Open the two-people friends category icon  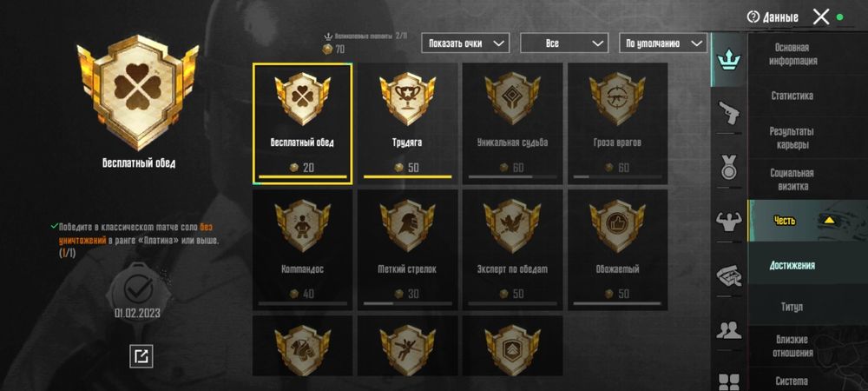click(729, 331)
